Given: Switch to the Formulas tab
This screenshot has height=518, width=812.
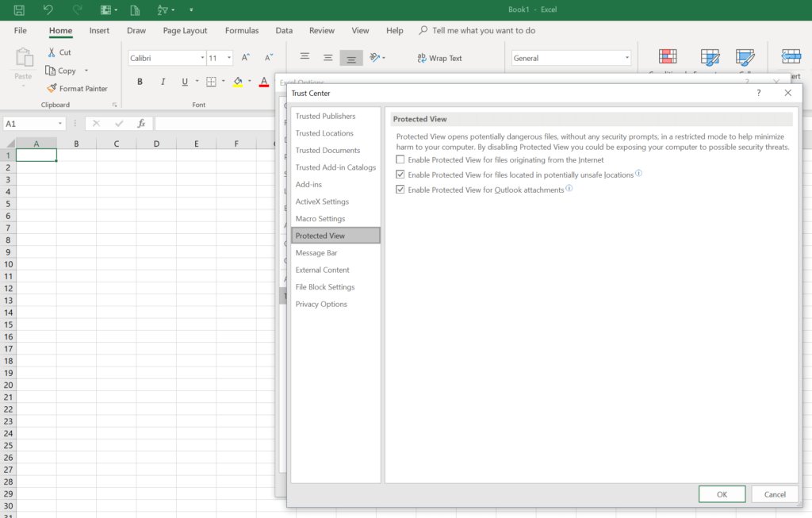Looking at the screenshot, I should click(242, 31).
